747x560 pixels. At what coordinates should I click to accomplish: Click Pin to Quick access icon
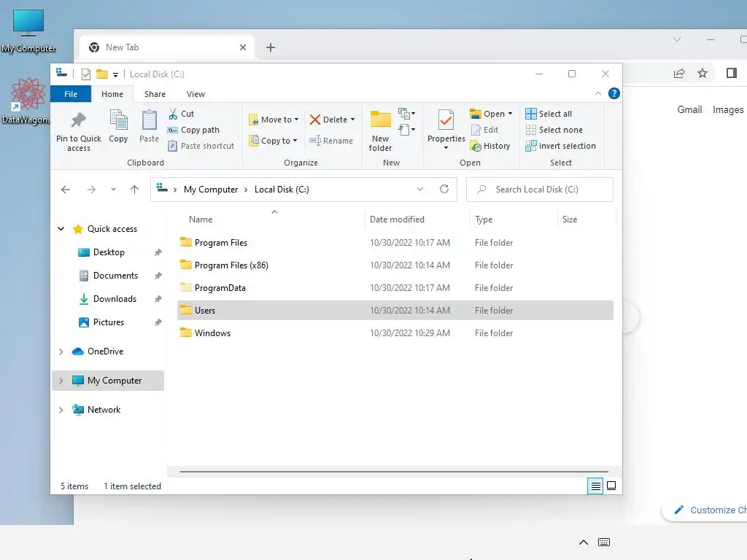click(x=78, y=120)
